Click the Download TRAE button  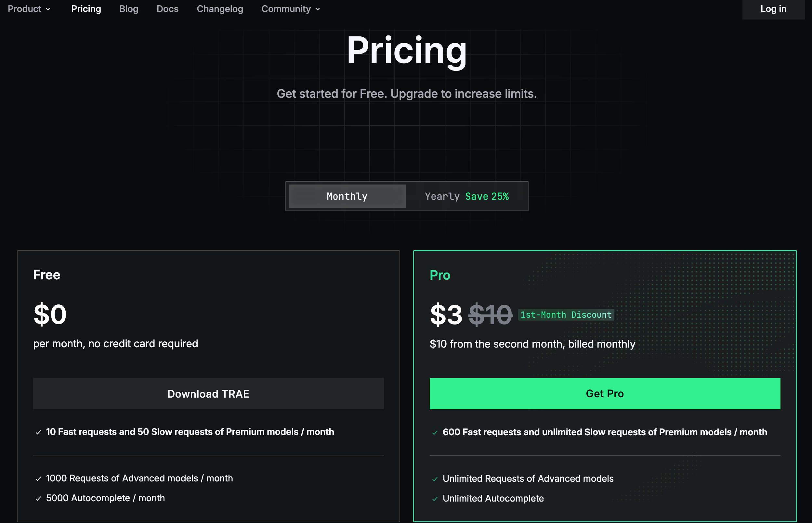pyautogui.click(x=208, y=394)
